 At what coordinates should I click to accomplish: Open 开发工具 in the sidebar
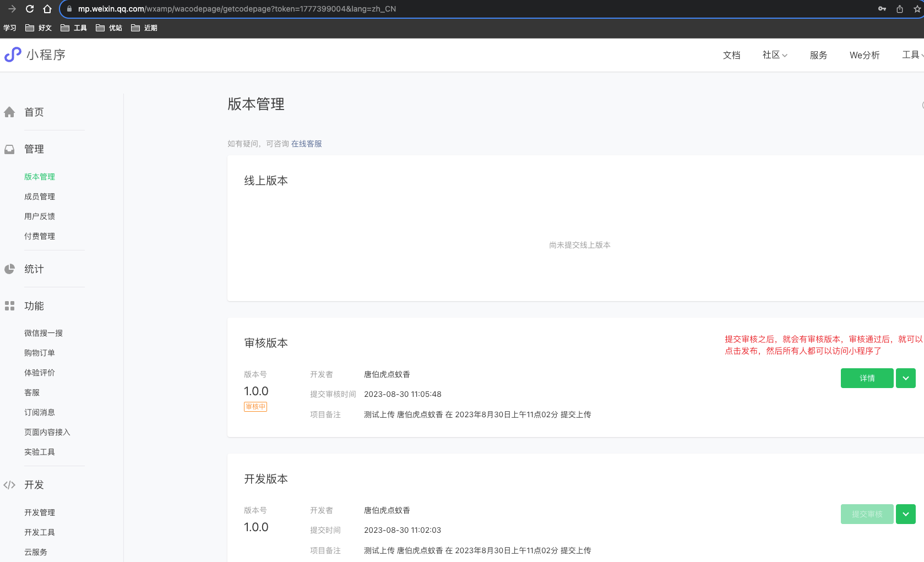pos(40,532)
